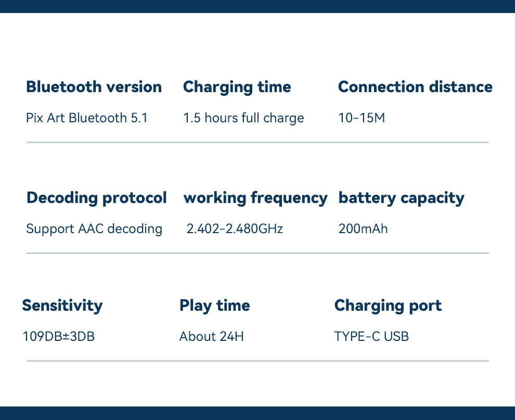This screenshot has width=515, height=420.
Task: Select the About 24H text
Action: [212, 336]
